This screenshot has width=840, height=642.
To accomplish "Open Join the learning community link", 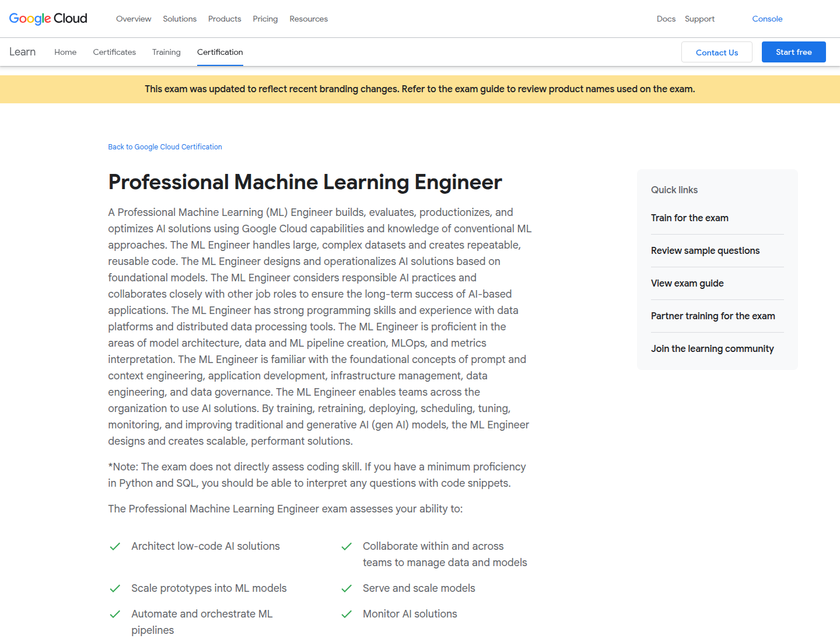I will click(x=712, y=348).
